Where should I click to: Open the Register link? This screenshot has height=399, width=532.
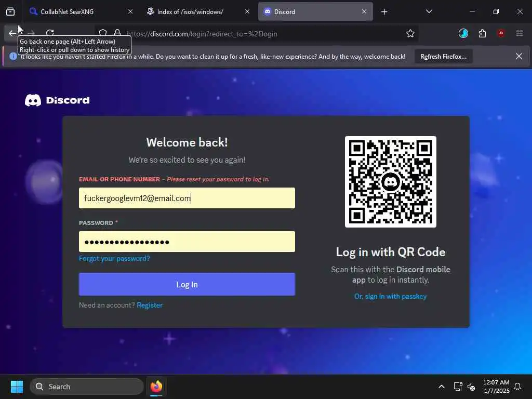(x=150, y=305)
